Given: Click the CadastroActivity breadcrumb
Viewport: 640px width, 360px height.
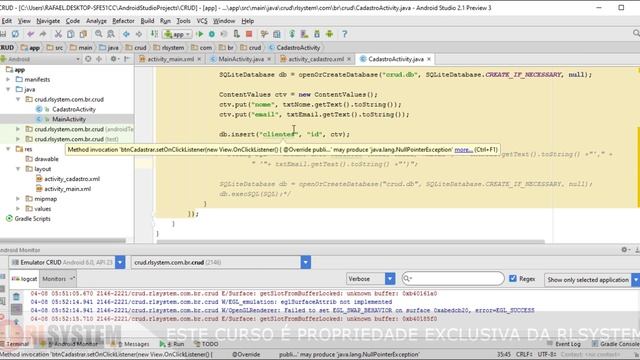Looking at the screenshot, I should 298,48.
